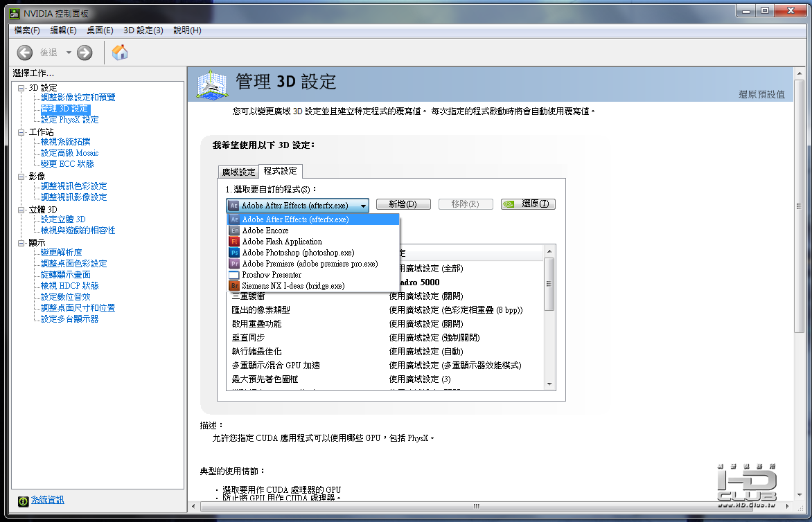The width and height of the screenshot is (812, 522).
Task: Open the 檔案(F) menu
Action: pos(27,30)
